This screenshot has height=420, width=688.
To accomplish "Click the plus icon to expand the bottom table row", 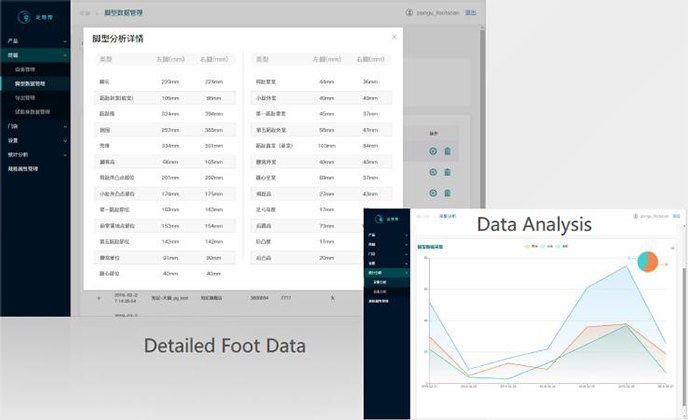I will pyautogui.click(x=98, y=297).
